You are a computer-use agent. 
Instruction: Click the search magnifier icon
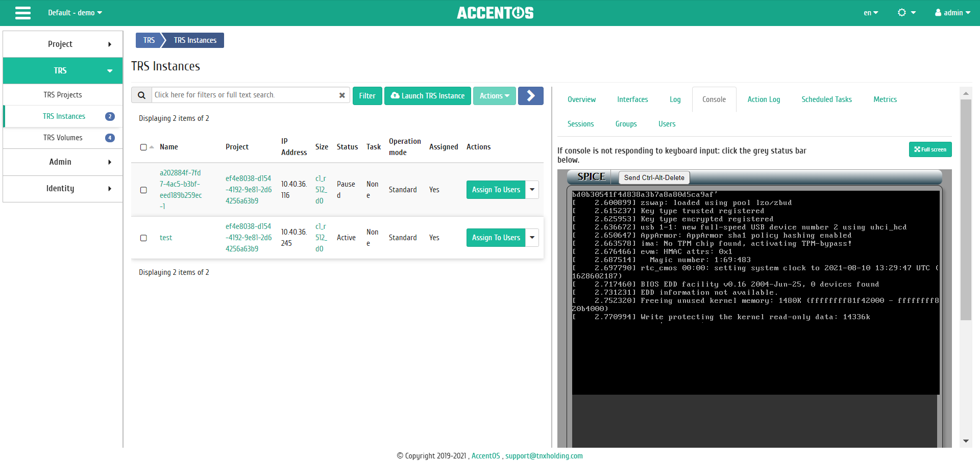(142, 95)
